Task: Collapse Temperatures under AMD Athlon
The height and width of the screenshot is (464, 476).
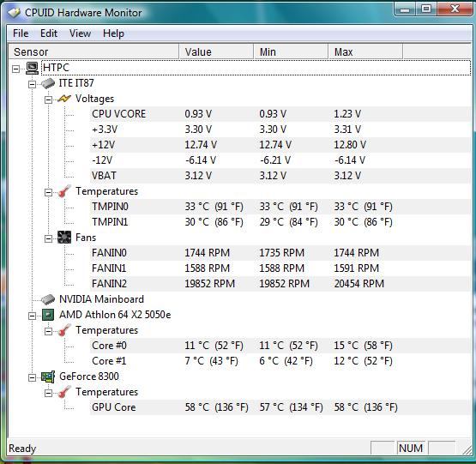Action: coord(48,332)
